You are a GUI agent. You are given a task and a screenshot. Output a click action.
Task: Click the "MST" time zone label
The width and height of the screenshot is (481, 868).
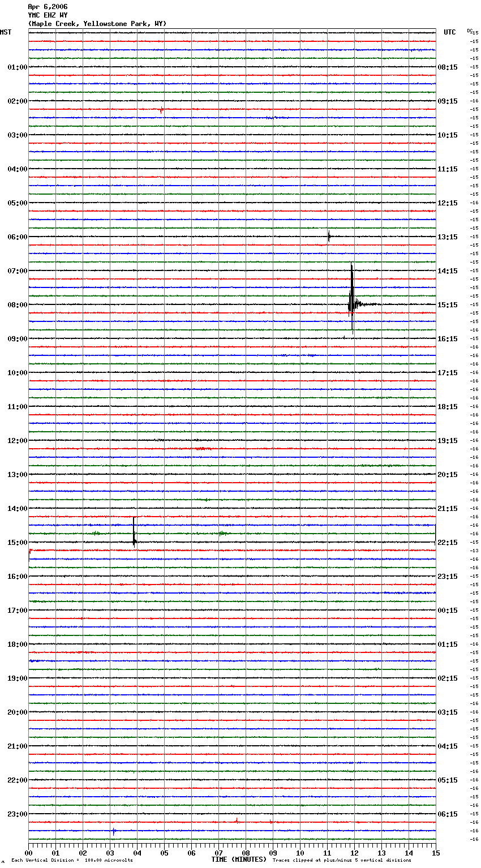(x=6, y=32)
